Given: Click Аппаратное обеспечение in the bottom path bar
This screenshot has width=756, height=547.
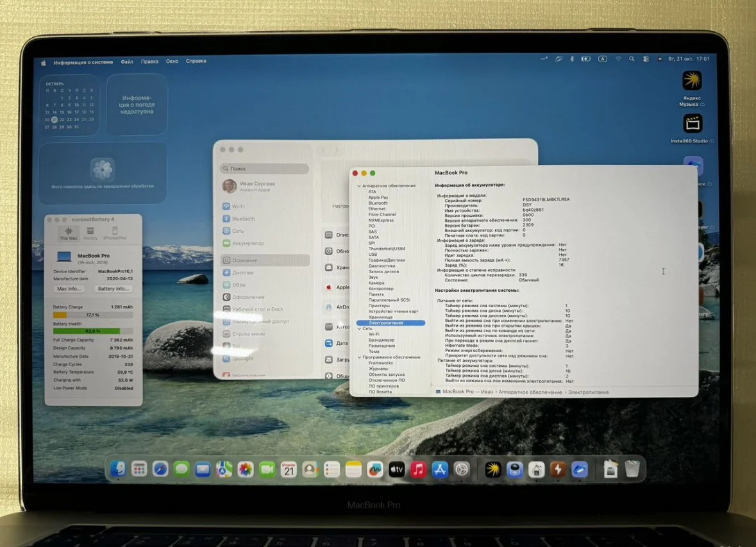Looking at the screenshot, I should [x=530, y=392].
